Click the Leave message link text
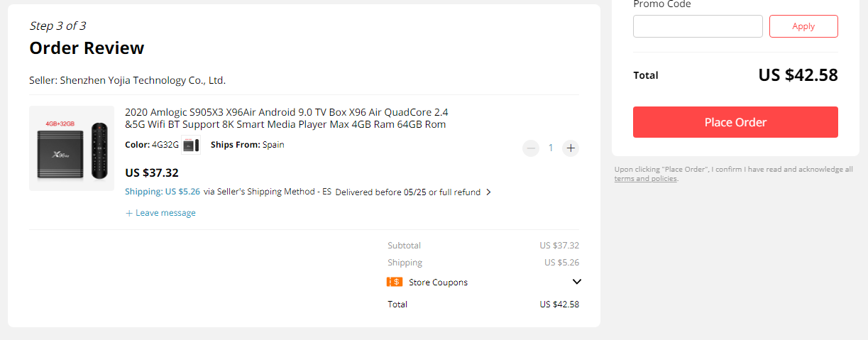Viewport: 868px width, 340px height. (x=165, y=213)
